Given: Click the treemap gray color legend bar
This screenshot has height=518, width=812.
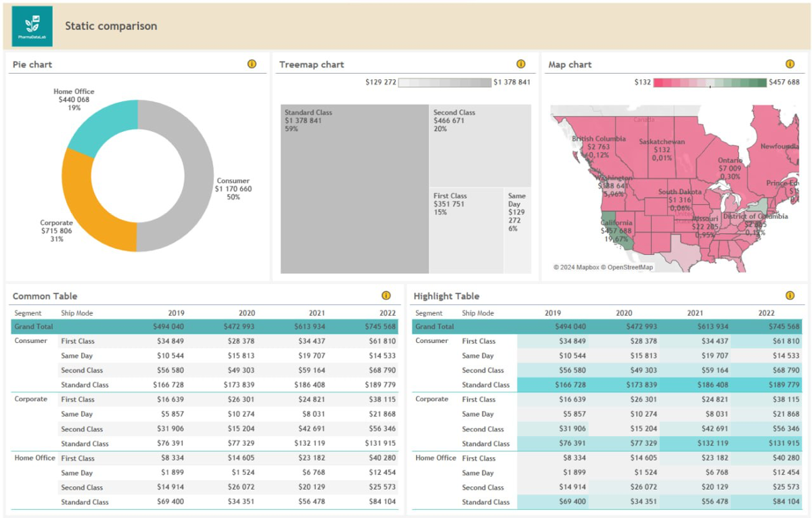Looking at the screenshot, I should tap(445, 83).
